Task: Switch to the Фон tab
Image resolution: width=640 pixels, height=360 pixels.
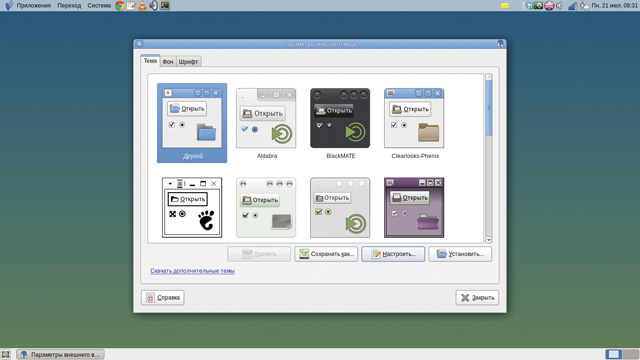Action: coord(168,62)
